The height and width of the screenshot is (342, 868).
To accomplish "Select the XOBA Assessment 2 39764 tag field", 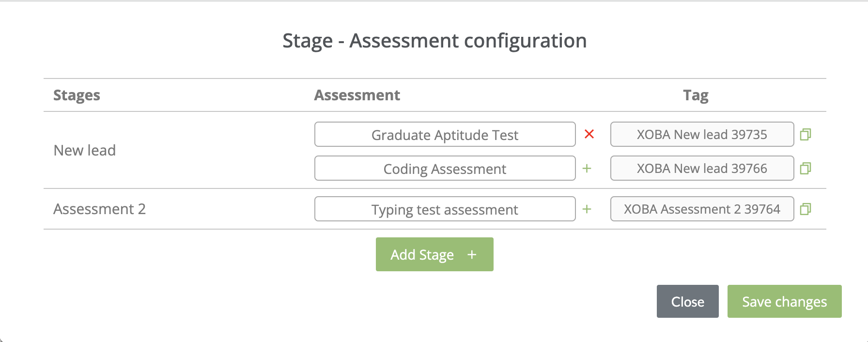I will point(702,209).
